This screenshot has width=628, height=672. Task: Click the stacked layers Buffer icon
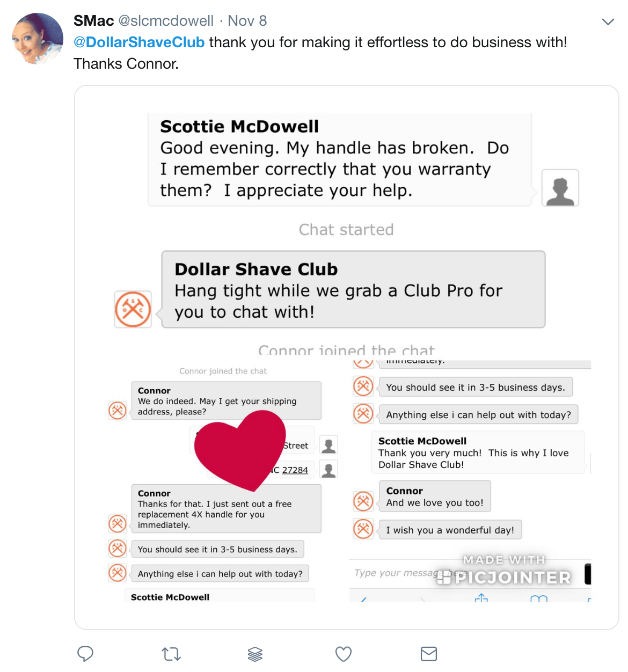[x=255, y=654]
